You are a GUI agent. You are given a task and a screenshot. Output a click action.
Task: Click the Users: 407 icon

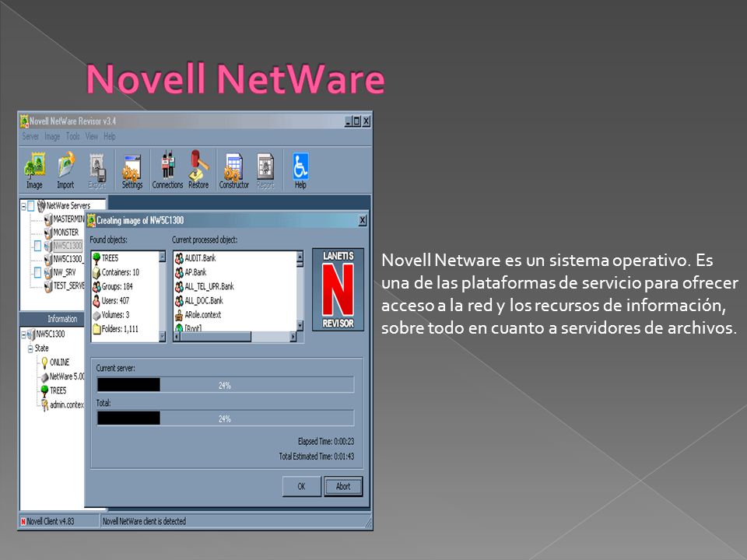click(96, 301)
